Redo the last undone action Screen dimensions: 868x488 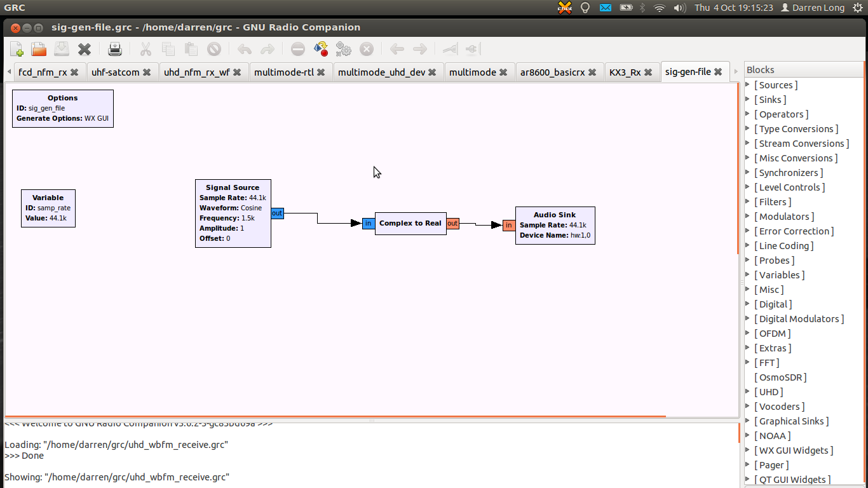pos(266,49)
